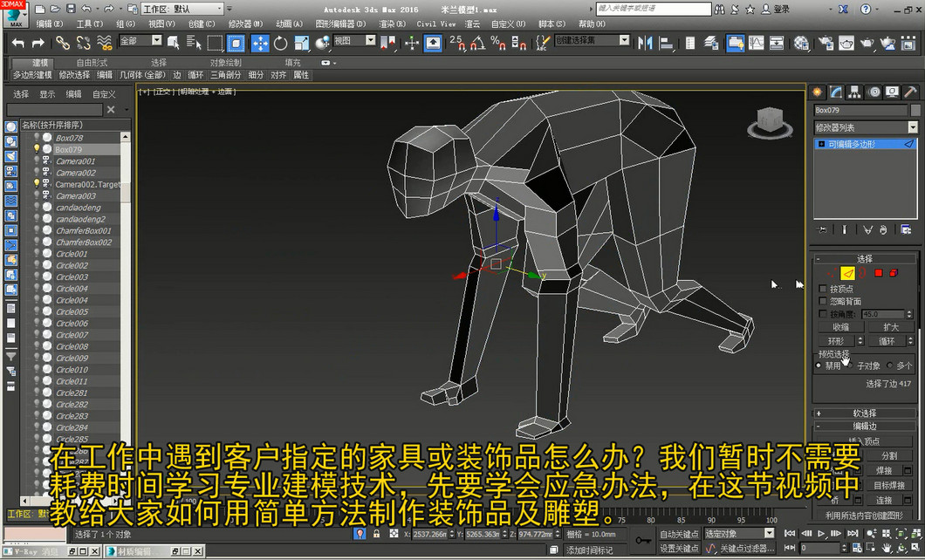Toggle the Window/Crossing selection icon
The height and width of the screenshot is (560, 925).
pyautogui.click(x=236, y=43)
